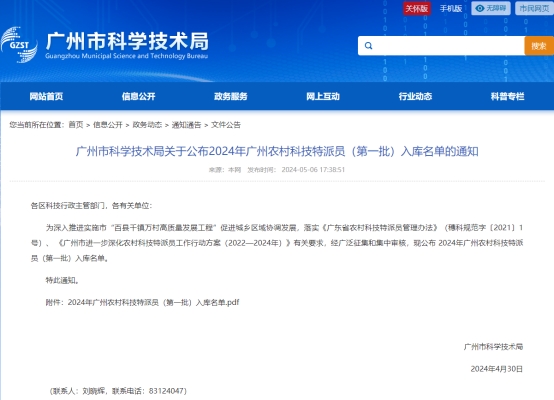Click 信息公开 breadcrumb link
The width and height of the screenshot is (554, 400).
pos(107,125)
